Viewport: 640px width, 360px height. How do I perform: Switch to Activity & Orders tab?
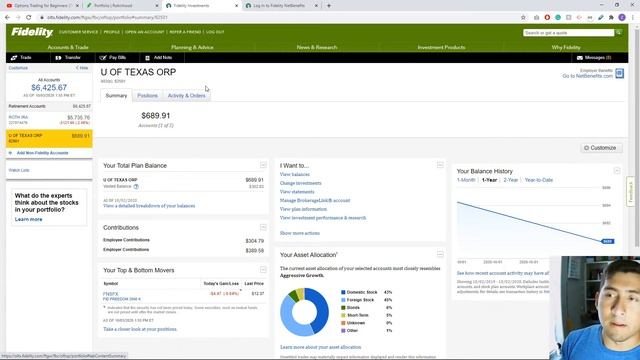pos(187,96)
